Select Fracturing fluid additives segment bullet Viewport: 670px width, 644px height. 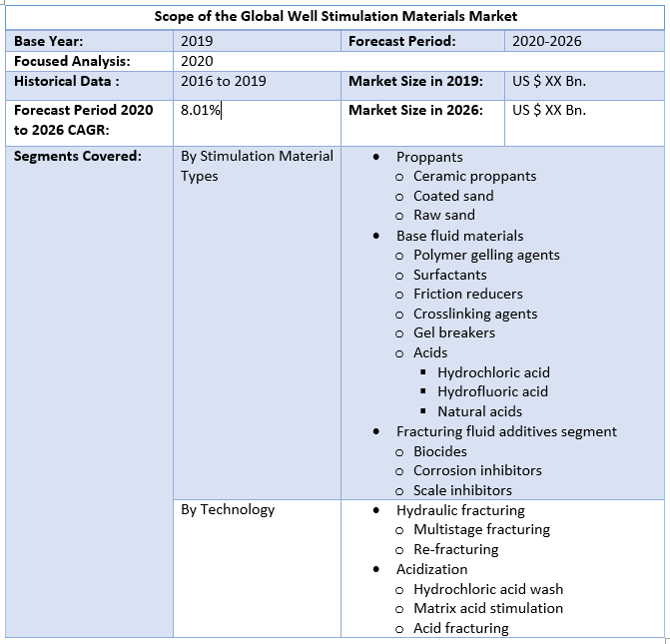click(506, 431)
